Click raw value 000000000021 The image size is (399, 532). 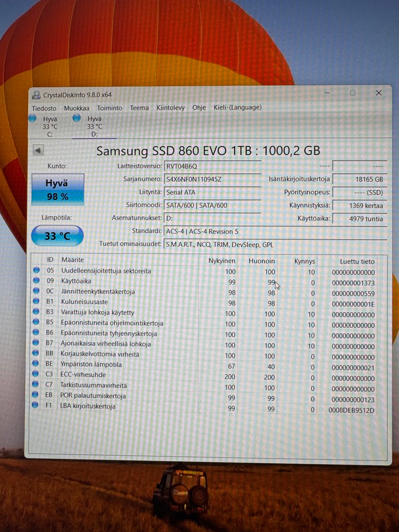tap(353, 368)
